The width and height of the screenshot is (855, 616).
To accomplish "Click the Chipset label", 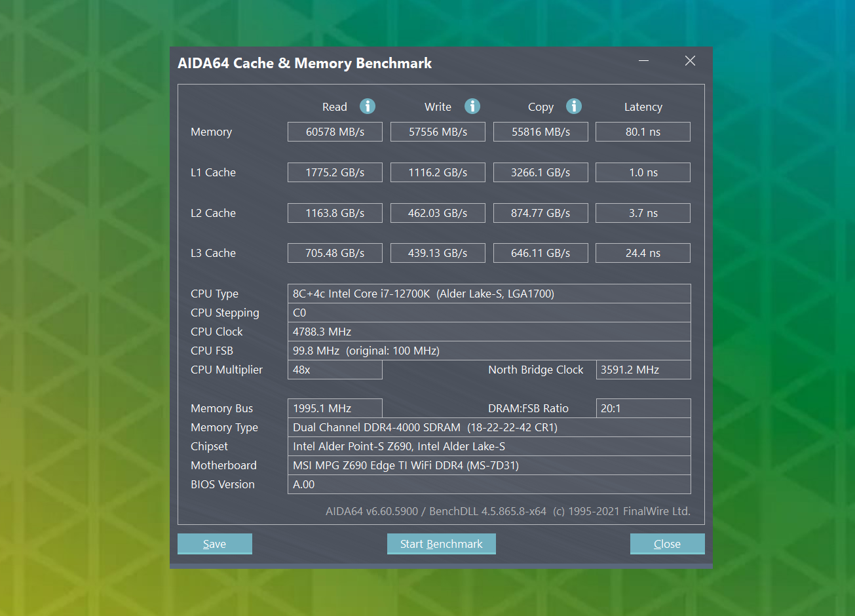I will (209, 447).
